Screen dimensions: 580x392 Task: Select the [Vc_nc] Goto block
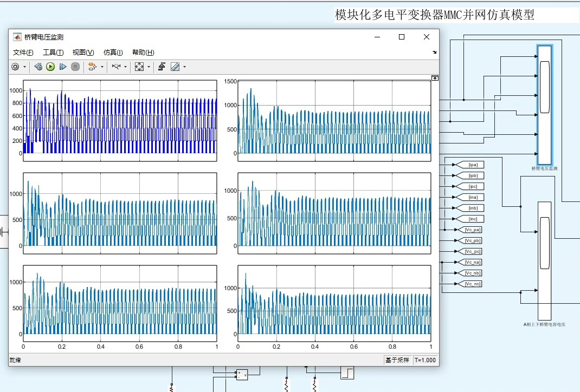[470, 284]
